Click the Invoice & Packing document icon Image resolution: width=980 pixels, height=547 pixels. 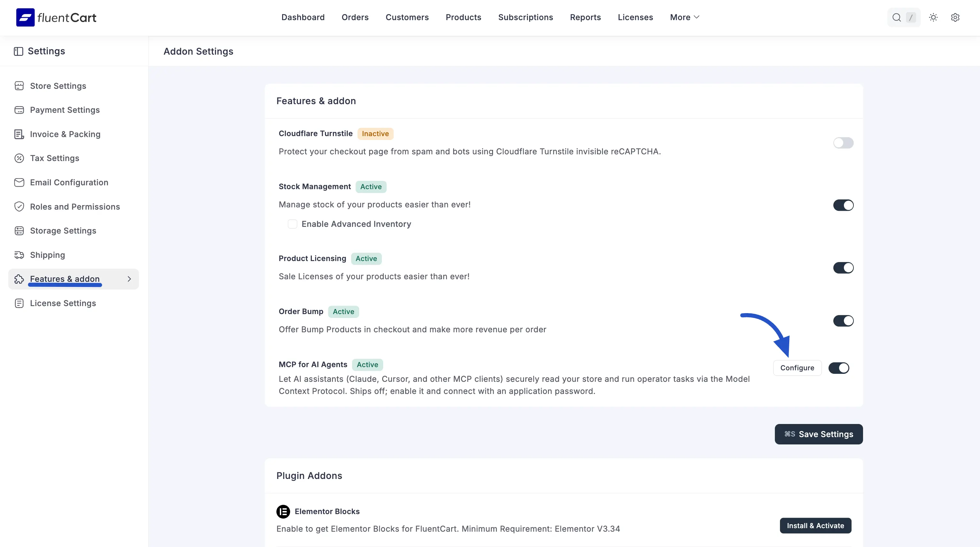pos(19,134)
